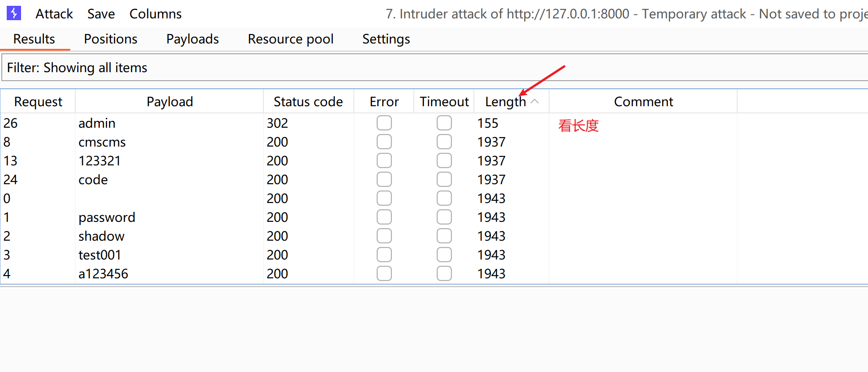The image size is (868, 372).
Task: Toggle Timeout checkbox for password row
Action: (444, 217)
